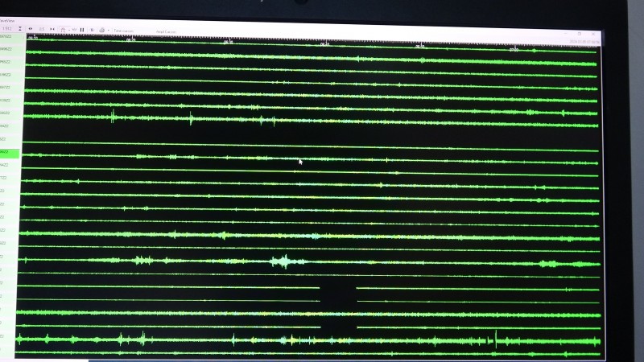Pause the live waveform scrolling
The width and height of the screenshot is (644, 362).
(x=82, y=30)
